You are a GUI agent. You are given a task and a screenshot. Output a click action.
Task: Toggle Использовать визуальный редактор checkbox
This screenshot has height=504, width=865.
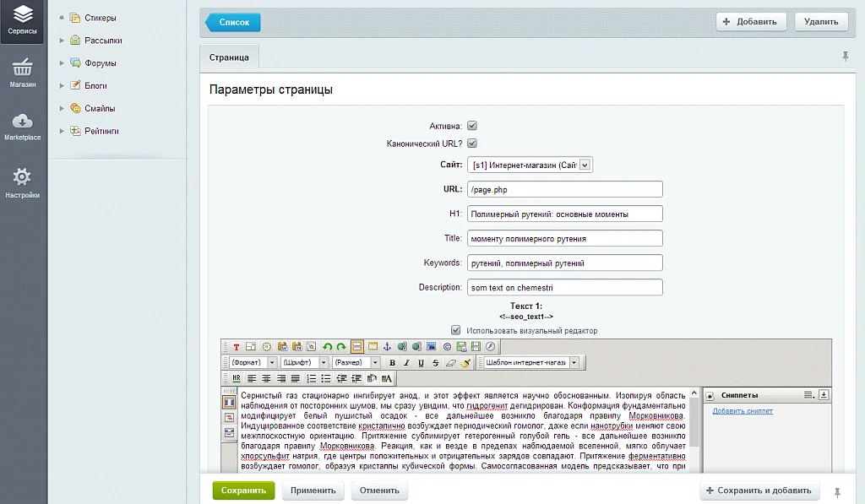[x=455, y=330]
